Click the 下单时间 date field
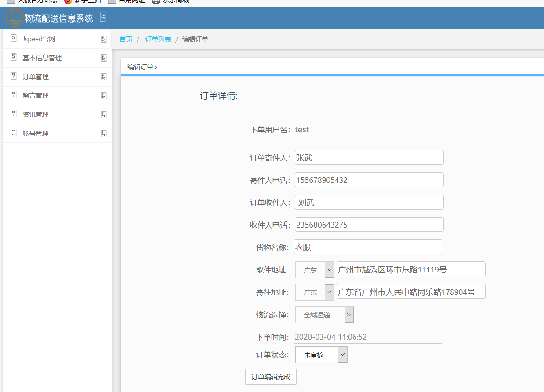544x392 pixels. (368, 337)
